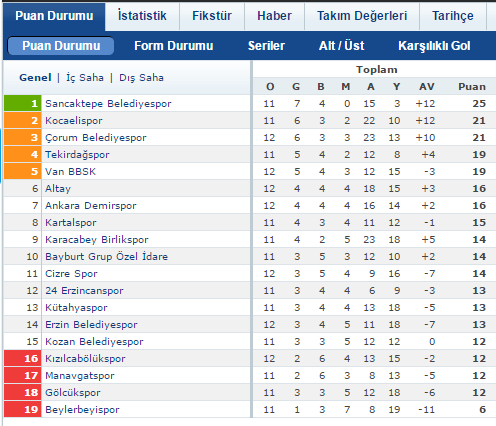Switch to the Seriler view
This screenshot has width=496, height=426.
[266, 46]
